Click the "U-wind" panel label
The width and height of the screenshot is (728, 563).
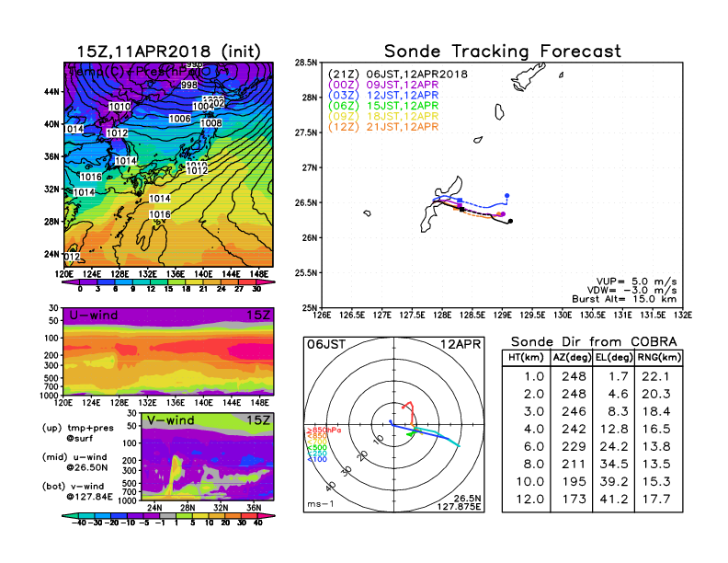(94, 316)
